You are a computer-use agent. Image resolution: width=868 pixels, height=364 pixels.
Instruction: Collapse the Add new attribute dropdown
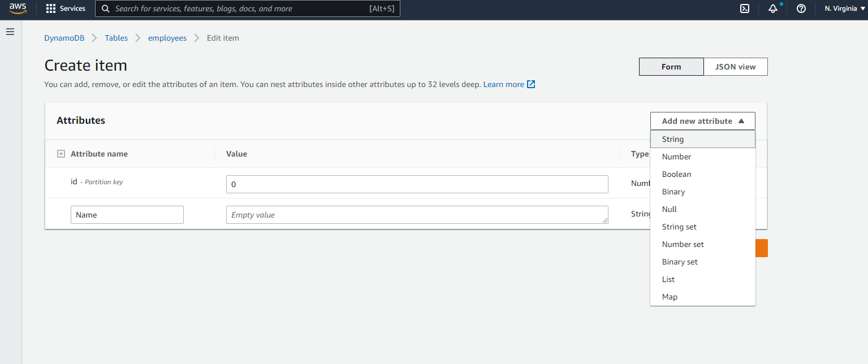click(703, 121)
